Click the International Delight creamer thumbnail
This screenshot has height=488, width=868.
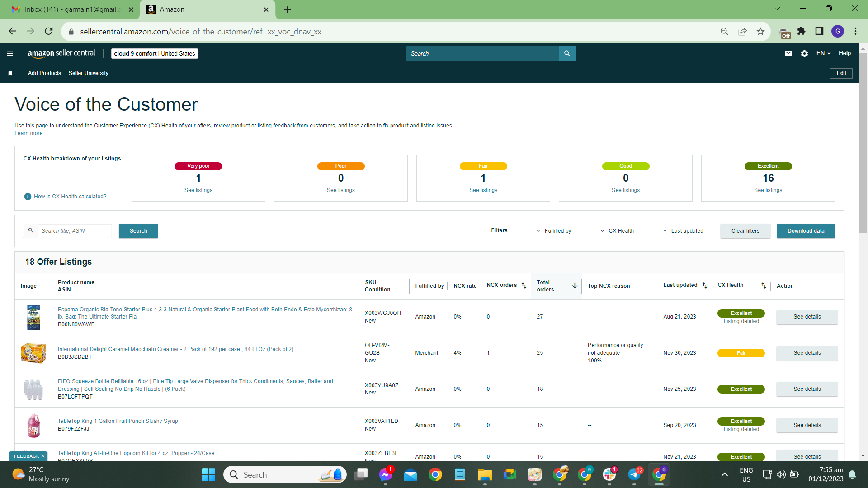33,353
